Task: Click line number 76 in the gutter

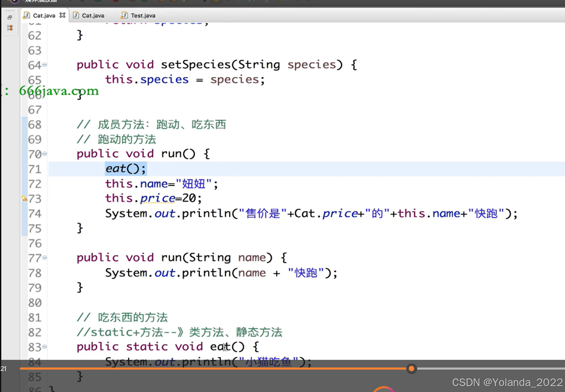Action: click(x=35, y=243)
